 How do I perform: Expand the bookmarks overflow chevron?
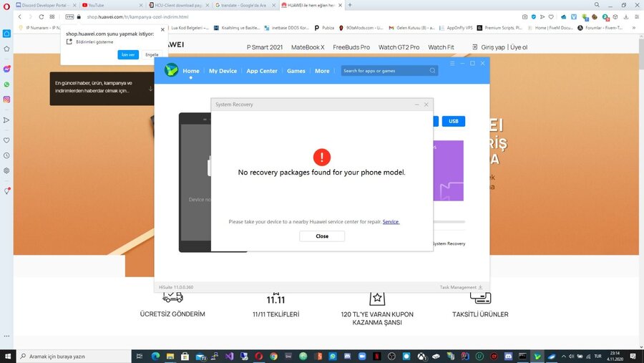[634, 28]
